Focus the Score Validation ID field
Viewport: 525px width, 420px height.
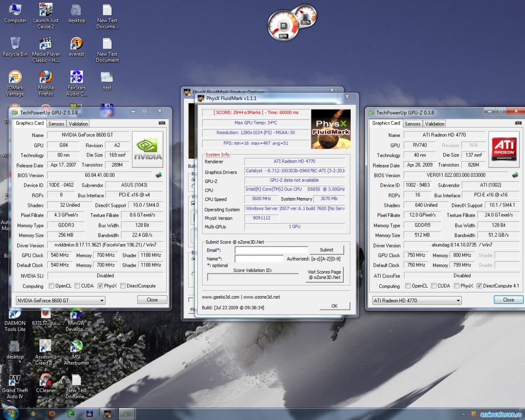point(253,277)
